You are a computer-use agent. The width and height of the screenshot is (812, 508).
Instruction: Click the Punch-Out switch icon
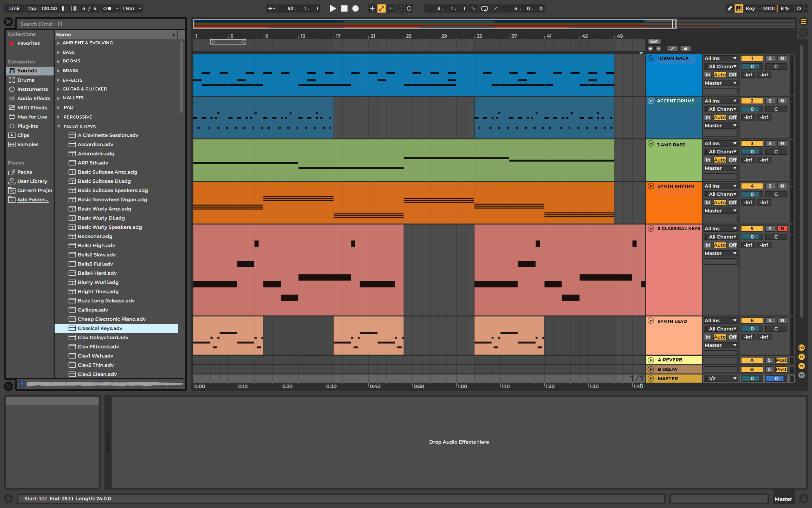point(495,8)
